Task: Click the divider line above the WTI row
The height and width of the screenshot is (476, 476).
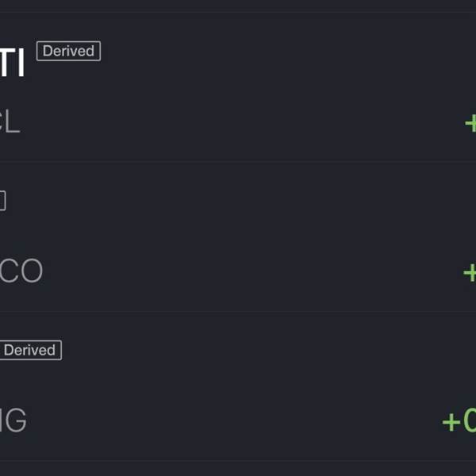Action: click(x=238, y=12)
